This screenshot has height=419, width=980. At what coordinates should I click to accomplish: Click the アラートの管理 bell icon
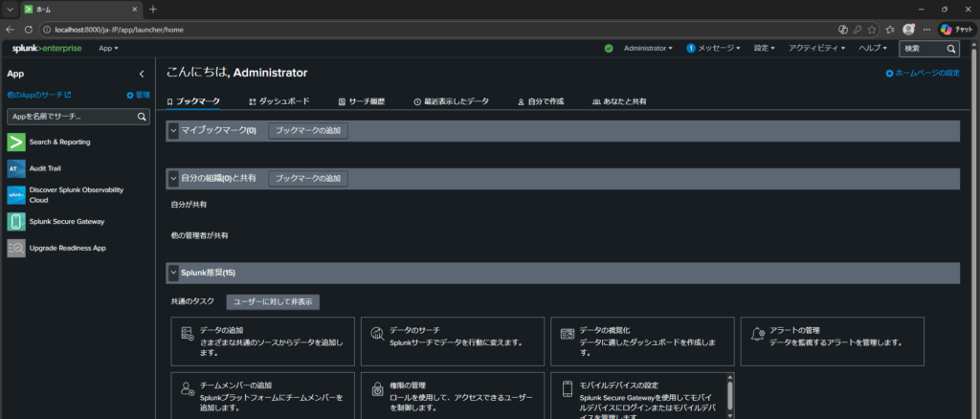[x=758, y=333]
